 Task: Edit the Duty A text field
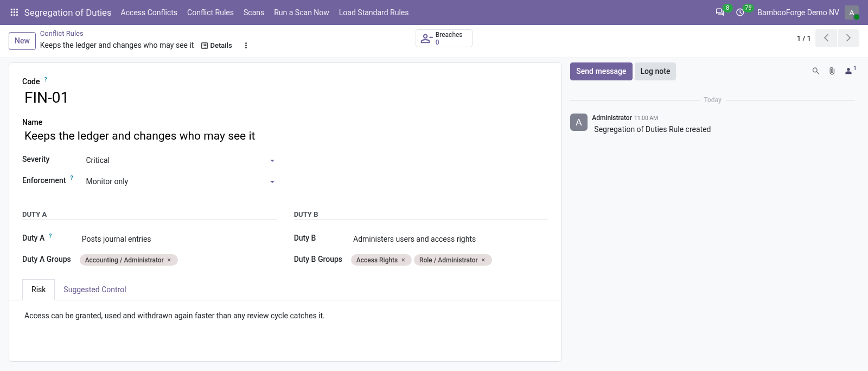(178, 239)
